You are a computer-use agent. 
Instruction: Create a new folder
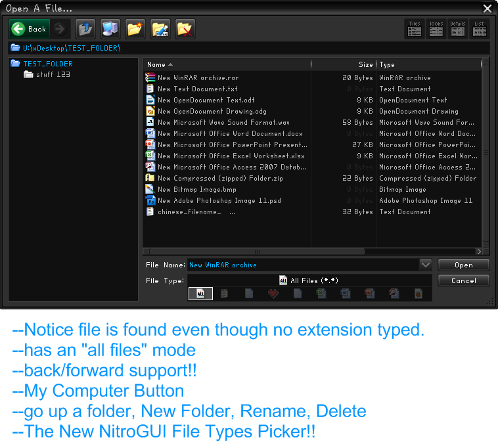[x=135, y=29]
